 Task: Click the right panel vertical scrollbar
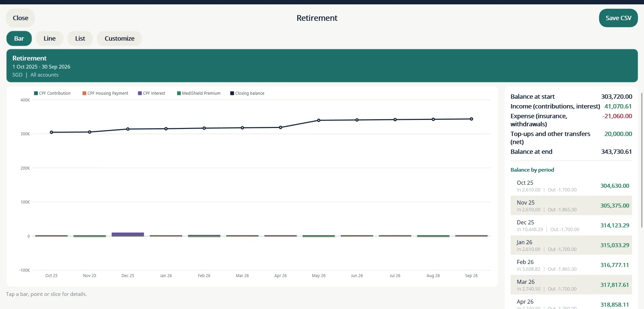(642, 161)
